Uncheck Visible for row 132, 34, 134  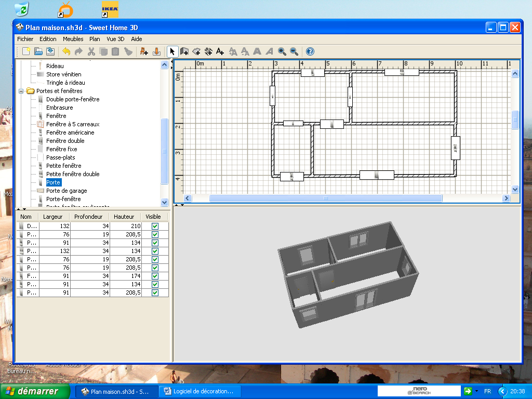[x=155, y=251]
